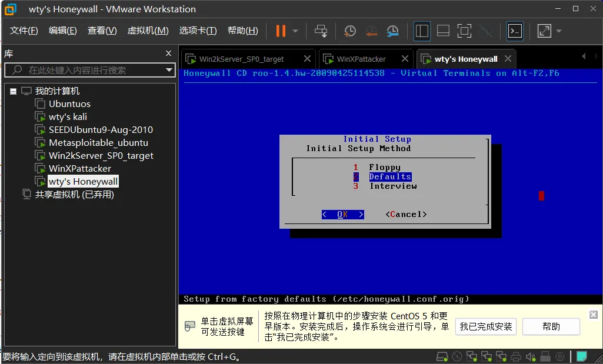The width and height of the screenshot is (603, 364).
Task: Click the disabled Unity mode icon
Action: [x=485, y=31]
